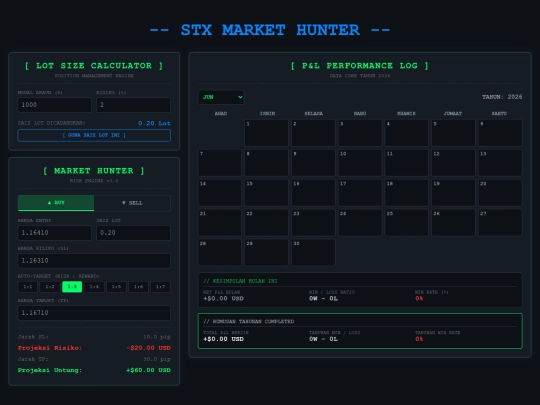
Task: Open calendar day 16 cell
Action: 313,193
